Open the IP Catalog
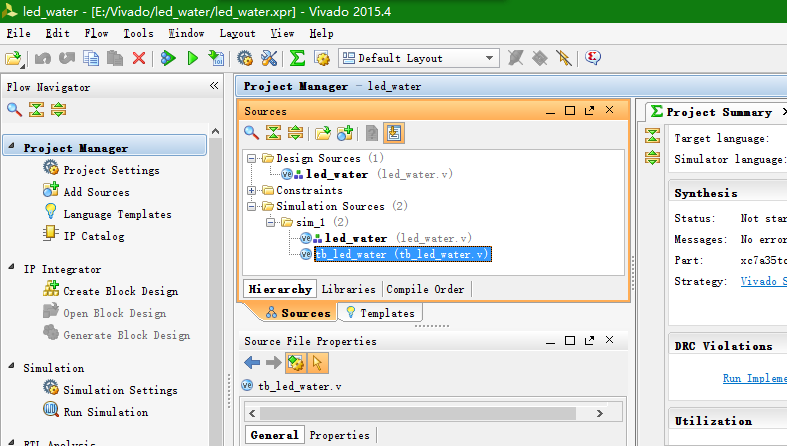The height and width of the screenshot is (446, 787). point(93,236)
